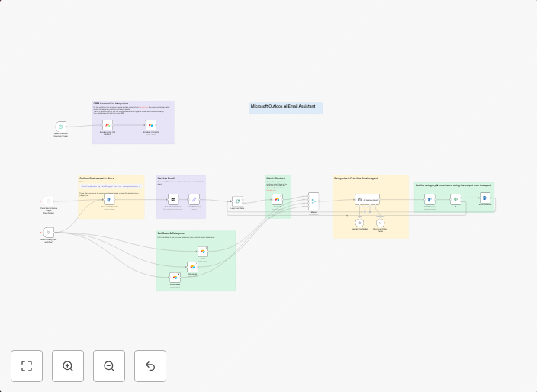Select the Update Contacts Schedule Trigger node
This screenshot has height=392, width=537.
point(61,127)
